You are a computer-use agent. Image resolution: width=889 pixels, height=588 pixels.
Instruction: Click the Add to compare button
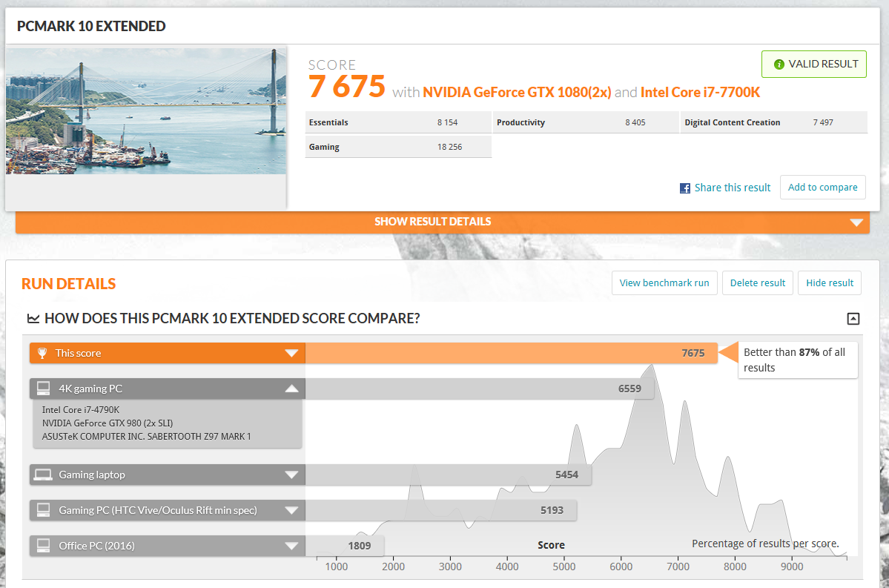pos(823,187)
